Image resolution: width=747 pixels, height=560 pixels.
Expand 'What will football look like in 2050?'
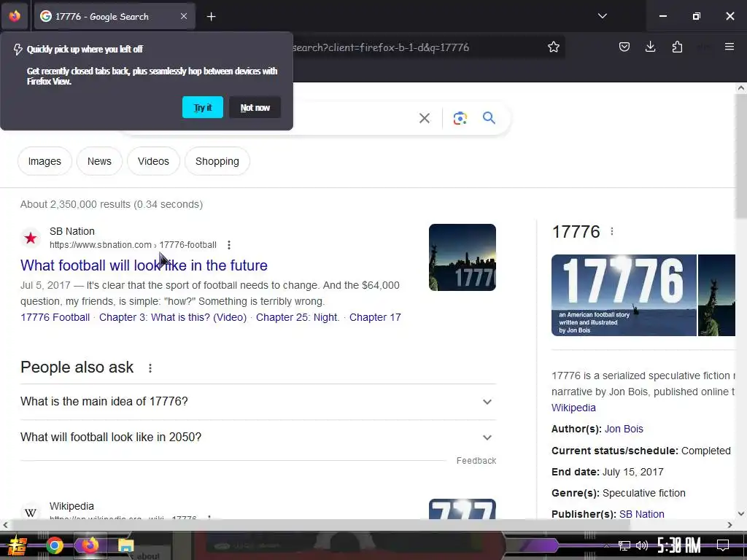pos(258,437)
